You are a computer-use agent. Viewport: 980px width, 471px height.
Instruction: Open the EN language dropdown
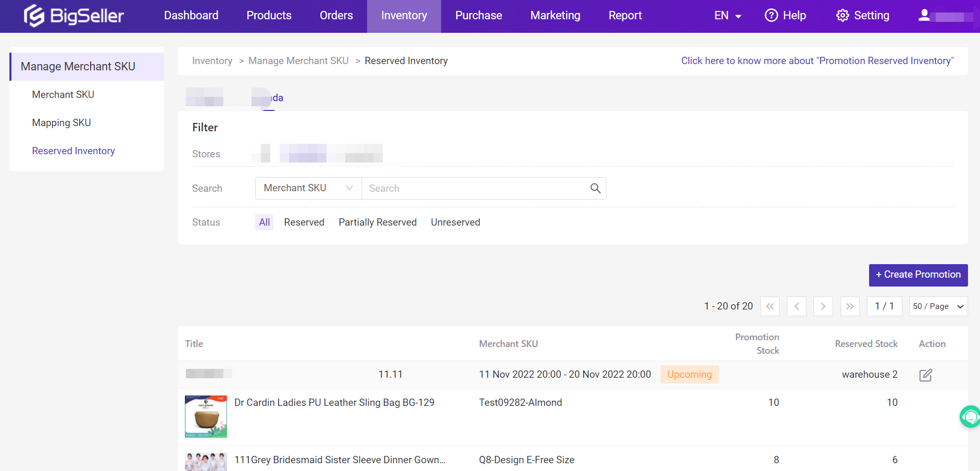727,16
